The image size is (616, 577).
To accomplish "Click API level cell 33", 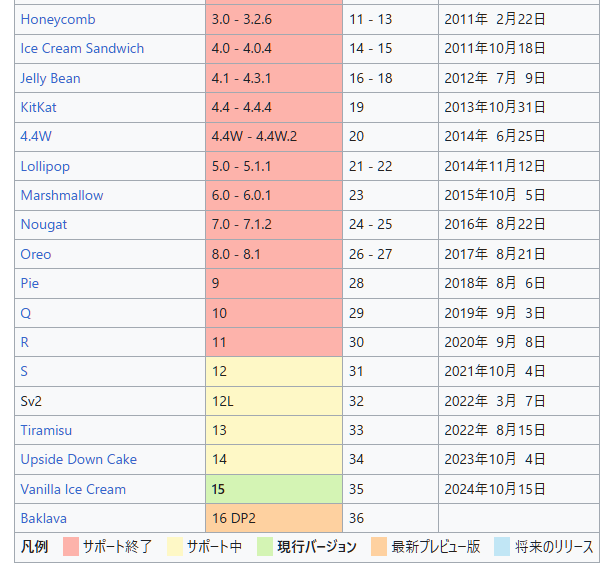I will point(390,430).
